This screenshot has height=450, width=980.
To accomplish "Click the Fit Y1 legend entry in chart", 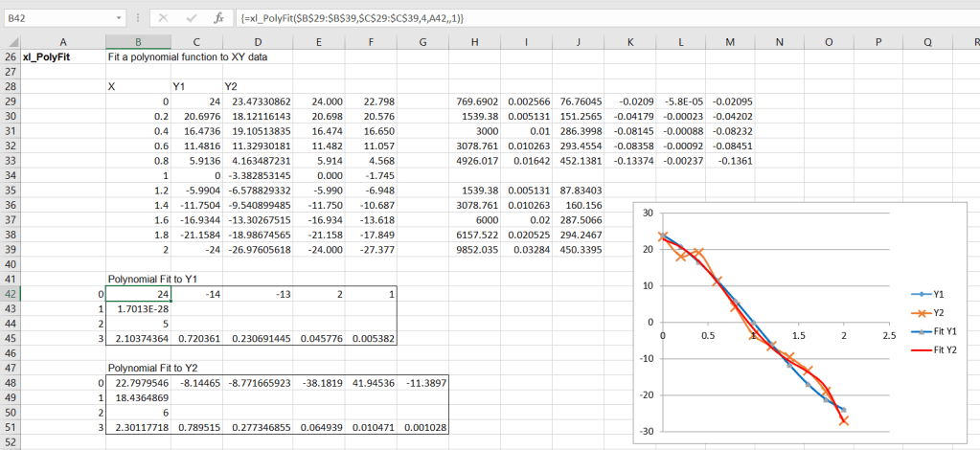I will point(933,331).
